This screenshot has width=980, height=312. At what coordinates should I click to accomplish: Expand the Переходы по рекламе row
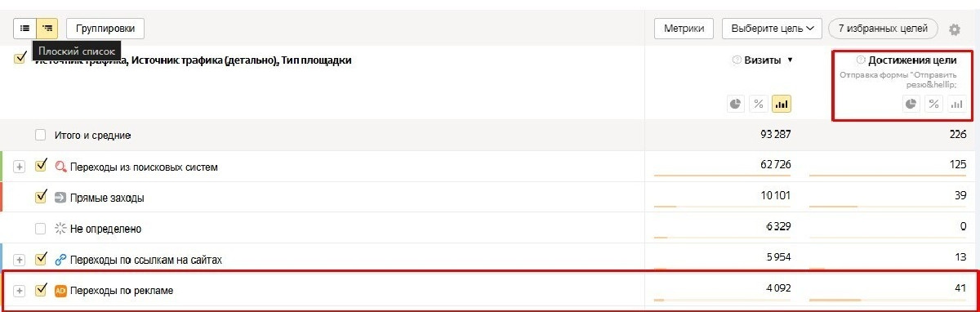(20, 291)
